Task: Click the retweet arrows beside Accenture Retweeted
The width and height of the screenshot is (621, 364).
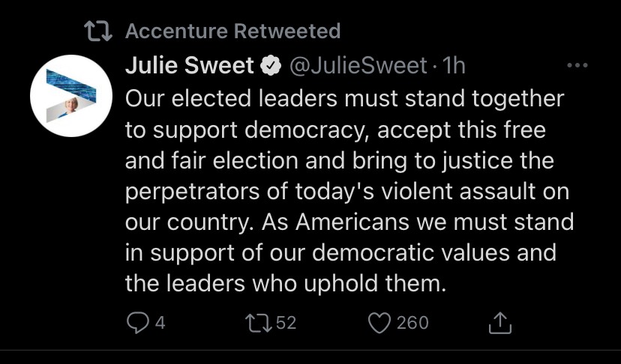Action: 98,31
